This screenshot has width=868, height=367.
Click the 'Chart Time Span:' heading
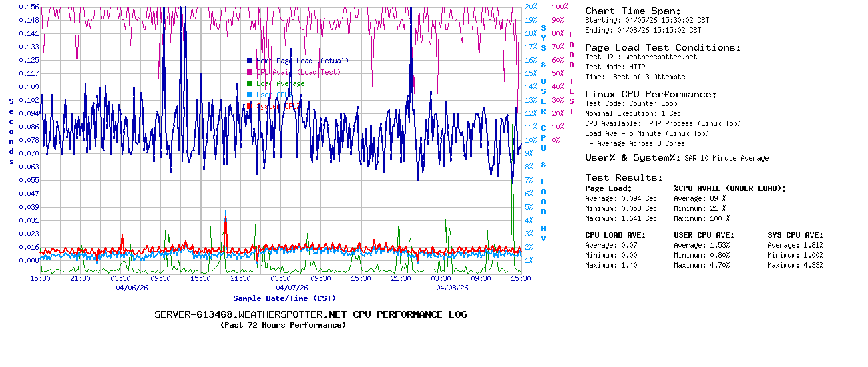coord(632,11)
